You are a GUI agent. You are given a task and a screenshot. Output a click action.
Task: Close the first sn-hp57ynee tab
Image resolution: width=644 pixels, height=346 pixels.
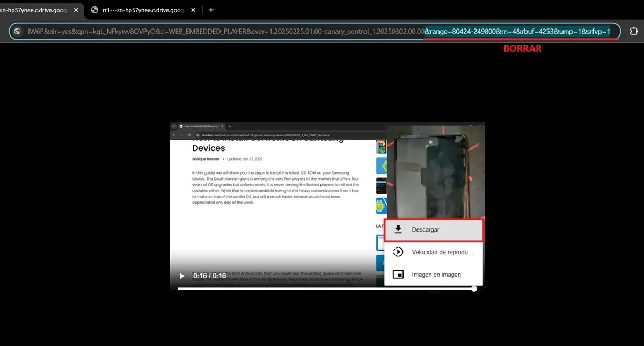[x=76, y=10]
